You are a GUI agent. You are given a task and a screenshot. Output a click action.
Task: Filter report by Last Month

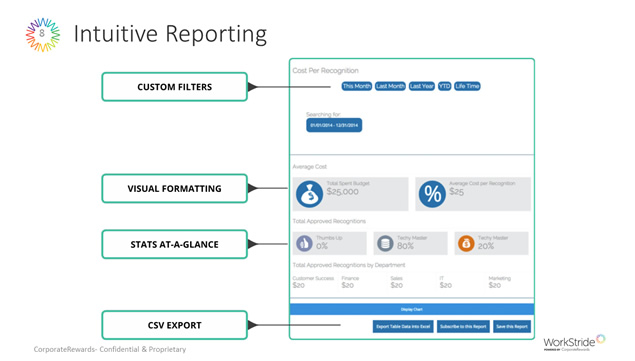[390, 86]
